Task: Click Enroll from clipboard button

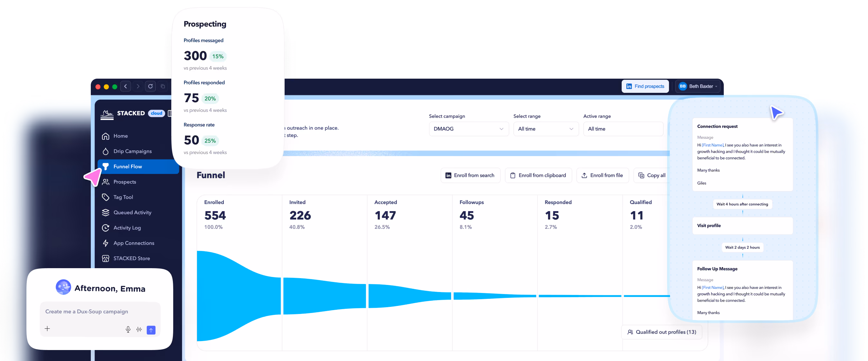Action: click(538, 175)
